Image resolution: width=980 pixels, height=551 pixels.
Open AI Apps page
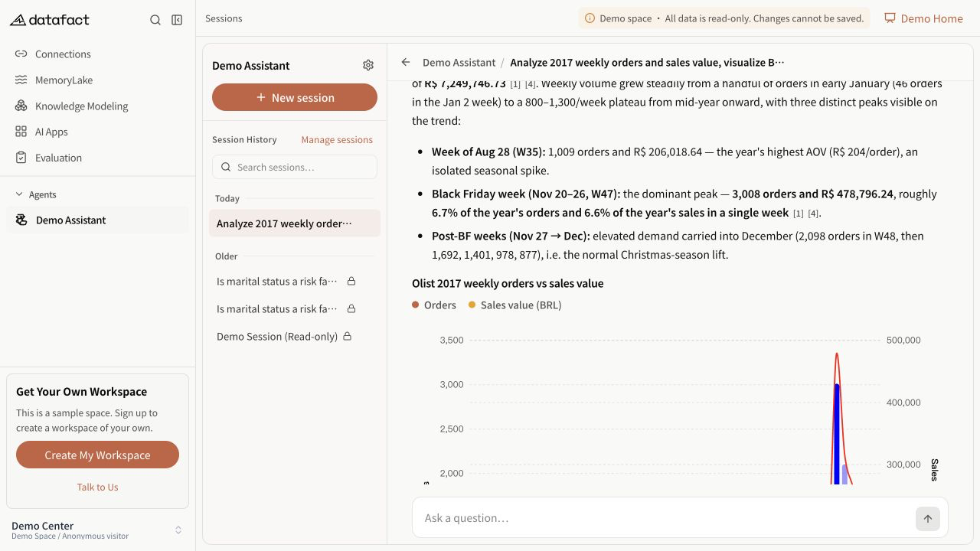98,132
